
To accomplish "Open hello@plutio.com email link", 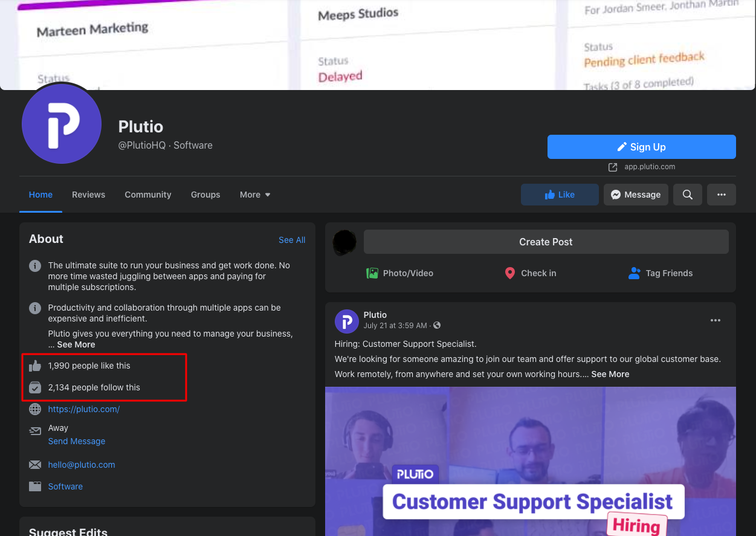I will (x=82, y=465).
